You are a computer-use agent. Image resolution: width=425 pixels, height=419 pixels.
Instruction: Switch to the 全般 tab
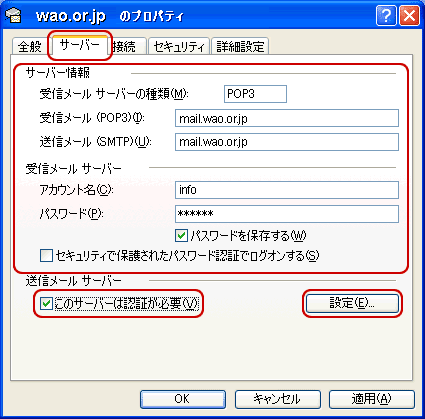pyautogui.click(x=30, y=47)
